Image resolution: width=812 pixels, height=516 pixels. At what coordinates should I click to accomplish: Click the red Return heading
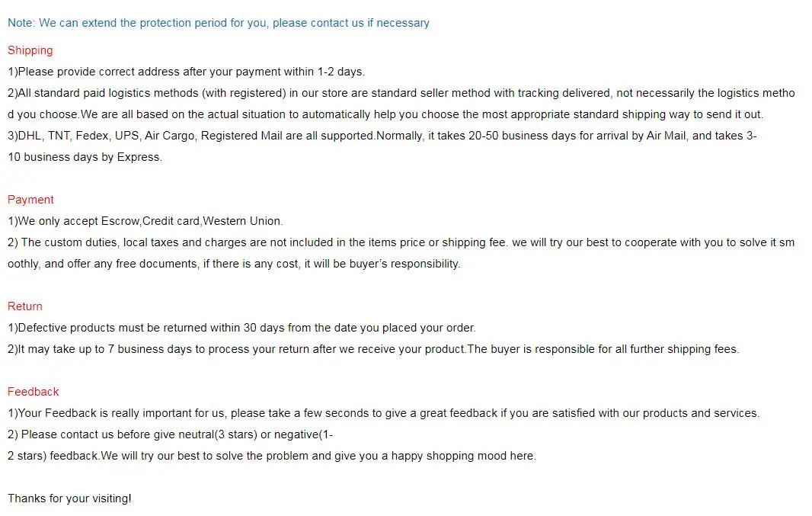point(25,306)
